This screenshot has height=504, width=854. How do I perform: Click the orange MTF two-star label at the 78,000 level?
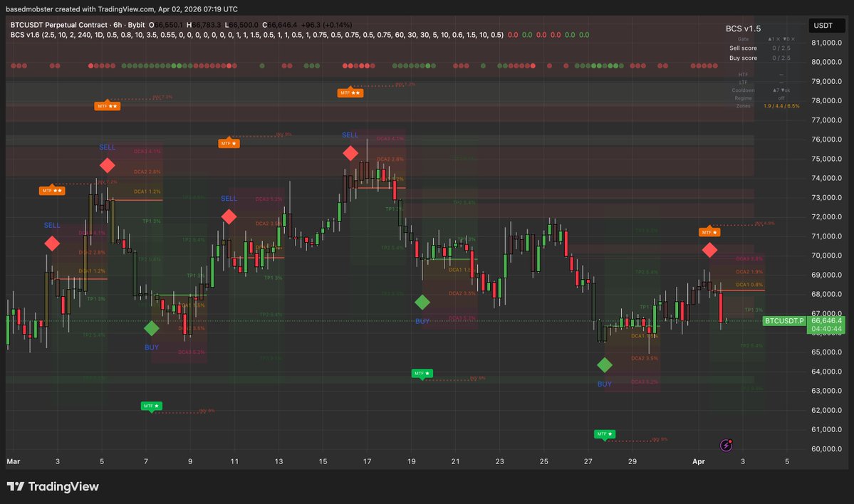[108, 106]
